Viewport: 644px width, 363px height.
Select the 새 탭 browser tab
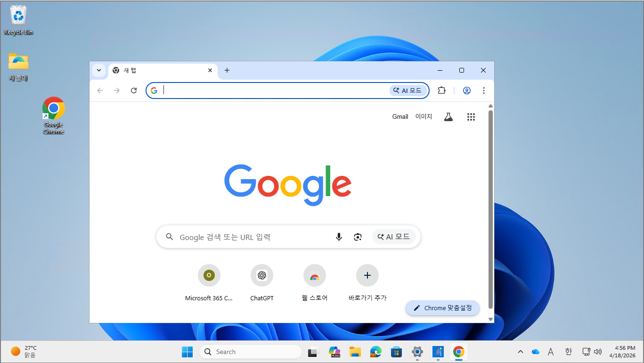pyautogui.click(x=163, y=70)
